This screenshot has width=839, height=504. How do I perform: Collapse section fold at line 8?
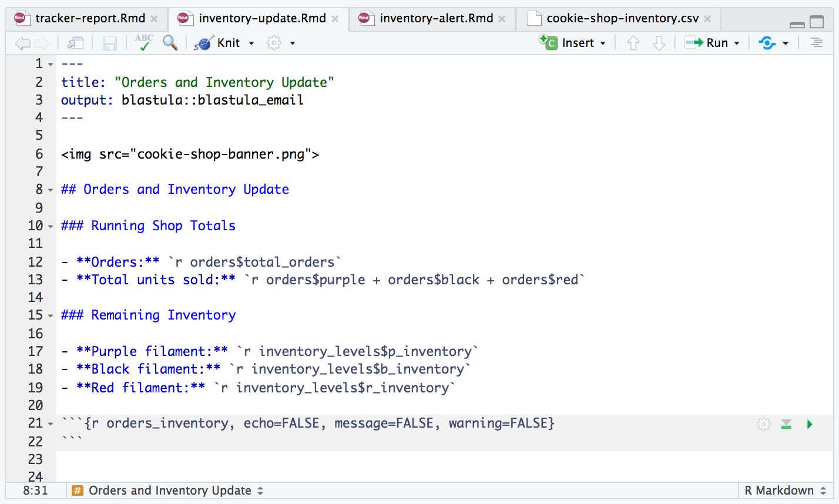51,190
